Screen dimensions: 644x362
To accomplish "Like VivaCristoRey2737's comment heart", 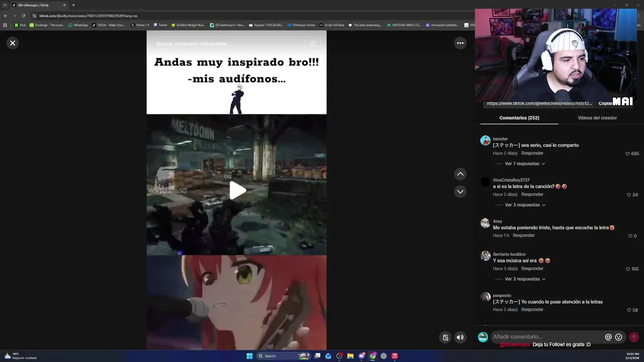I will (629, 195).
